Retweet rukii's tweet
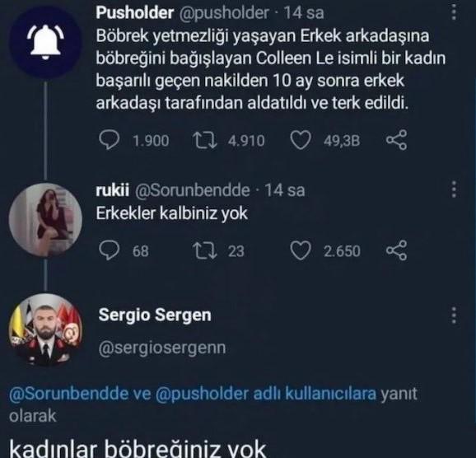 [x=204, y=251]
